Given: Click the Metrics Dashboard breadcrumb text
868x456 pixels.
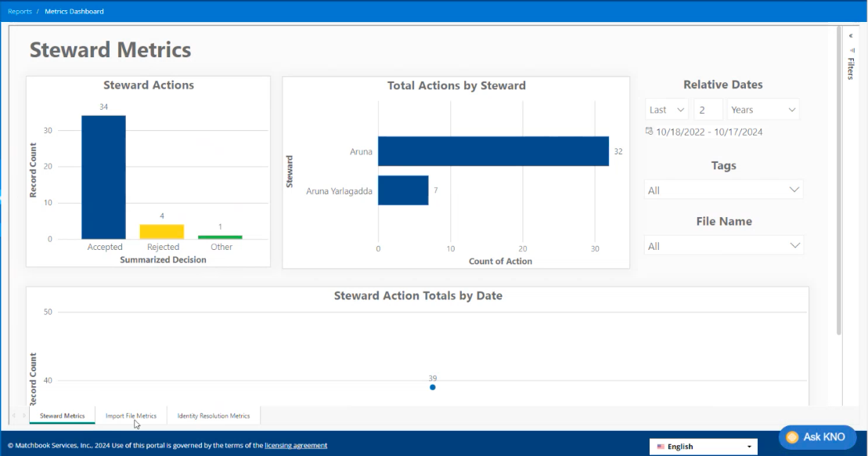Looking at the screenshot, I should click(x=74, y=11).
